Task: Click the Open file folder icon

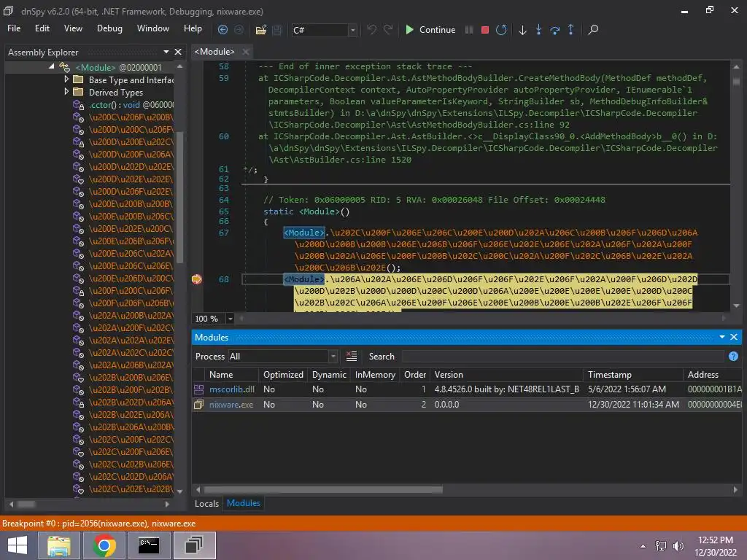Action: tap(260, 30)
